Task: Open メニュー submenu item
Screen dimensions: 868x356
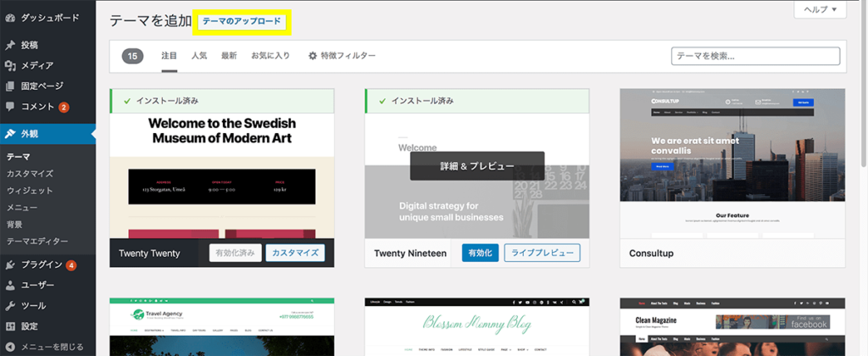Action: tap(22, 209)
